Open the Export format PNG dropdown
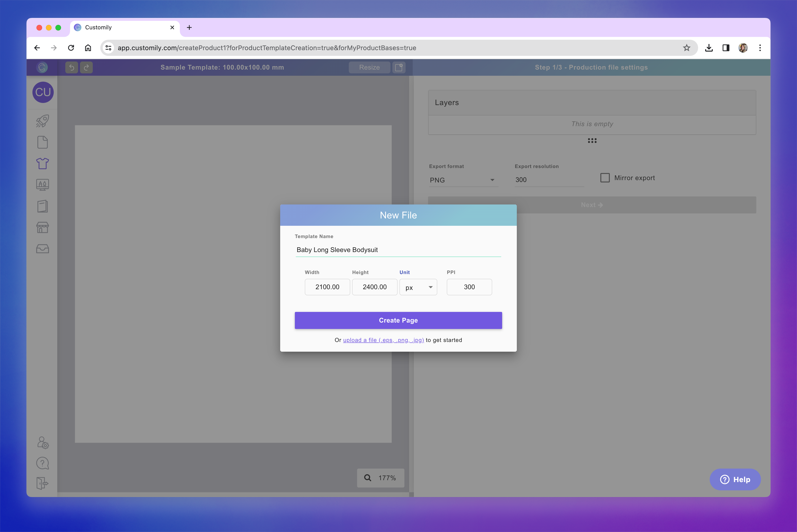Image resolution: width=797 pixels, height=532 pixels. coord(464,180)
